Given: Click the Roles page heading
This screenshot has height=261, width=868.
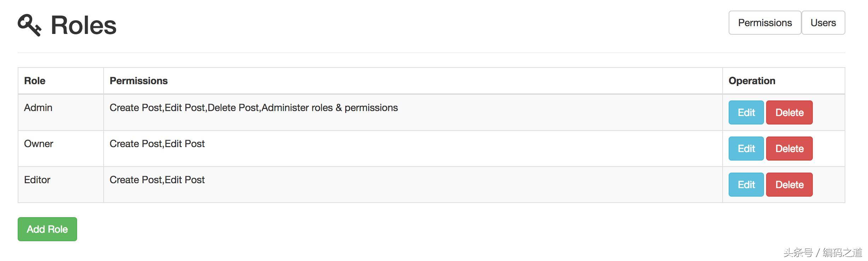Looking at the screenshot, I should coord(83,25).
